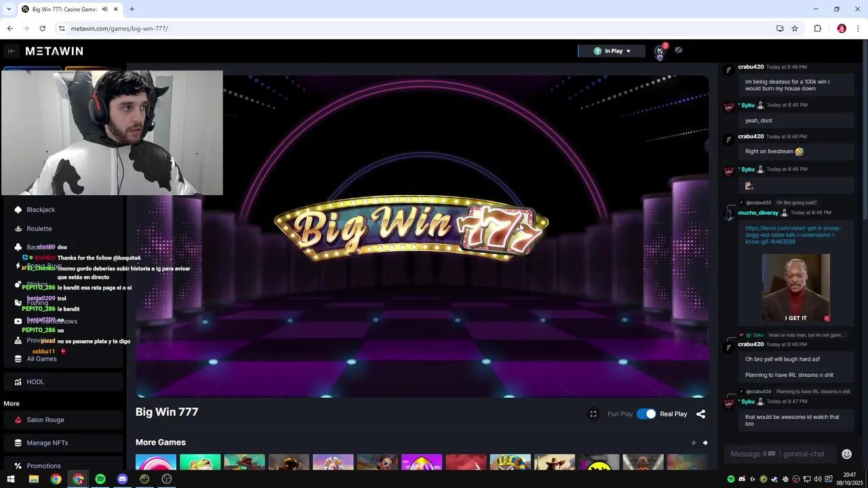Type in the Message general-chat field

780,454
